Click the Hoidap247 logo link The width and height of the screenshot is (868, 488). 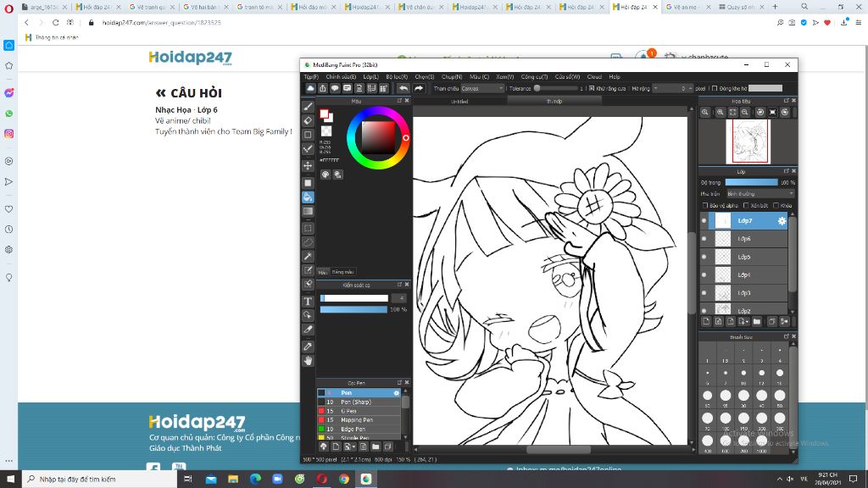tap(191, 58)
